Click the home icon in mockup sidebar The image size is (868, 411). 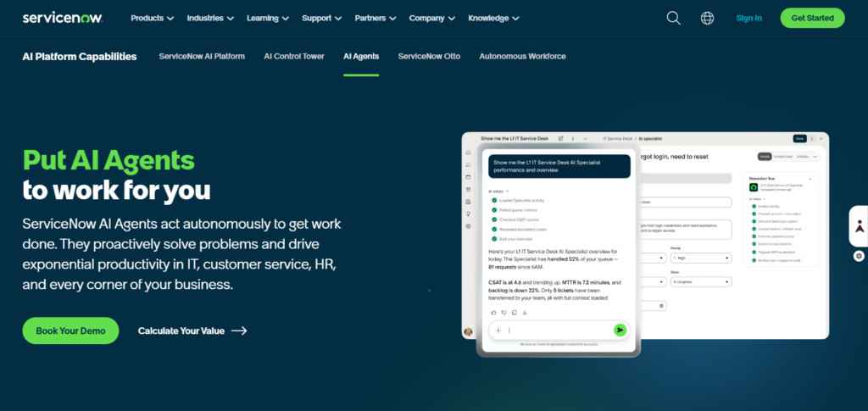coord(468,153)
